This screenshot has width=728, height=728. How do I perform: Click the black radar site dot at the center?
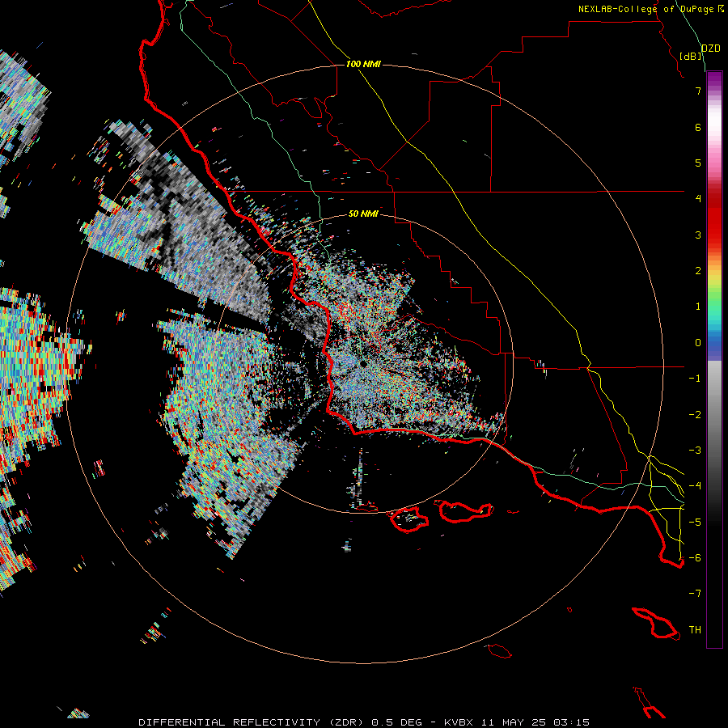[x=363, y=363]
